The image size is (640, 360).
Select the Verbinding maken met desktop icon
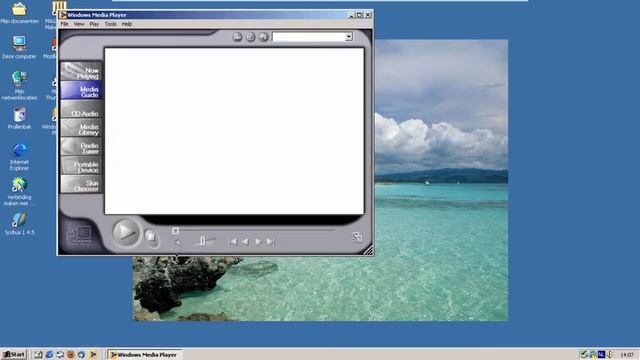coord(19,191)
